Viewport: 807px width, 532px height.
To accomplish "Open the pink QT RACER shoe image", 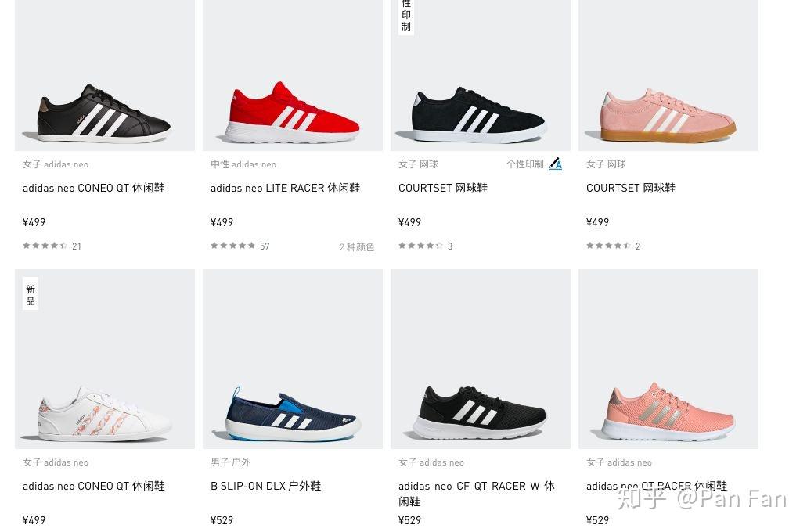I will click(668, 359).
